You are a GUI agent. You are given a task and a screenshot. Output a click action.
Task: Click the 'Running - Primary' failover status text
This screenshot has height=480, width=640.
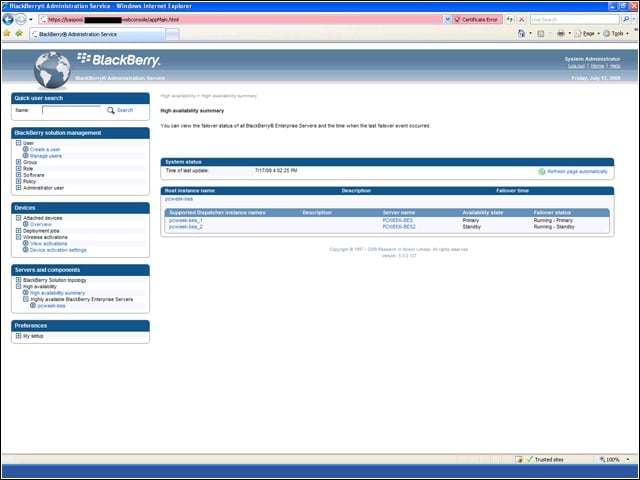pyautogui.click(x=553, y=220)
